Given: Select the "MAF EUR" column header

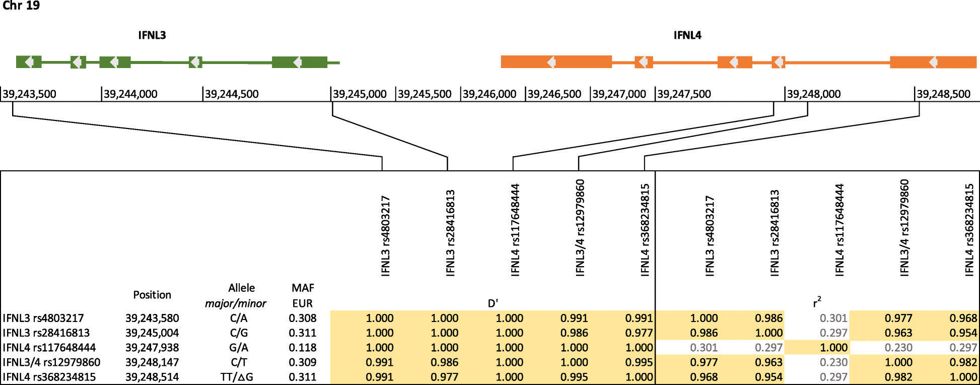Looking at the screenshot, I should tap(303, 296).
